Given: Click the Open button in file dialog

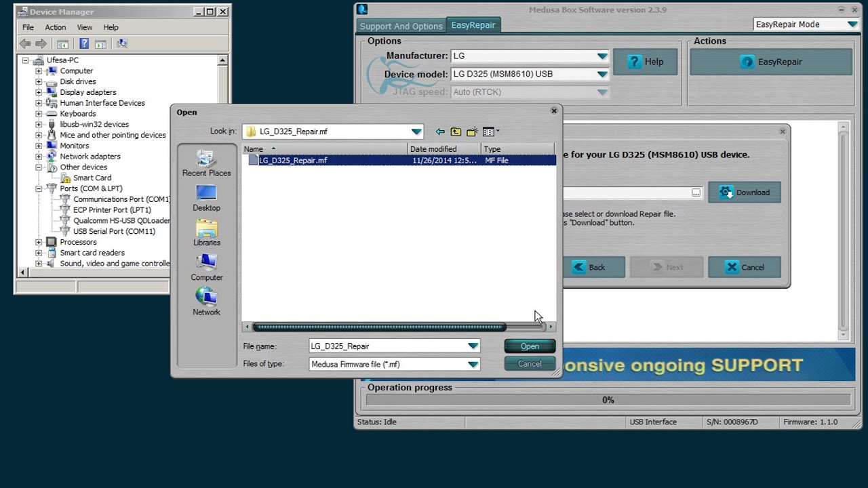Looking at the screenshot, I should 530,346.
